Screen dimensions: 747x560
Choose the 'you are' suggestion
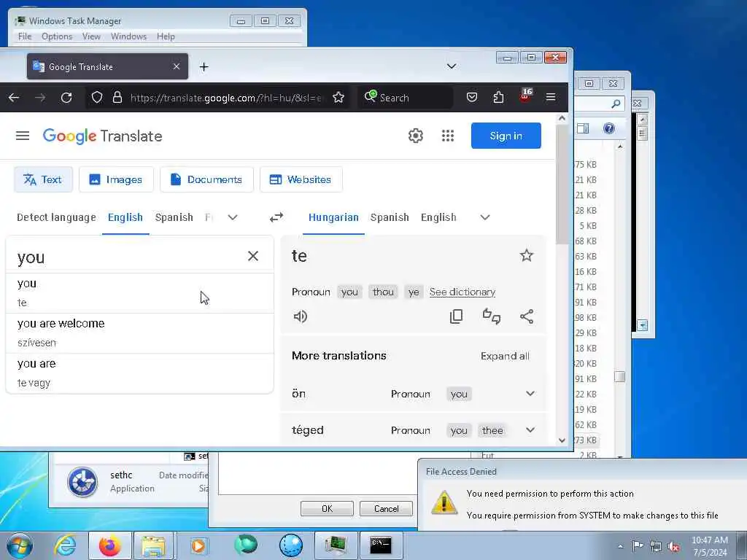(139, 373)
